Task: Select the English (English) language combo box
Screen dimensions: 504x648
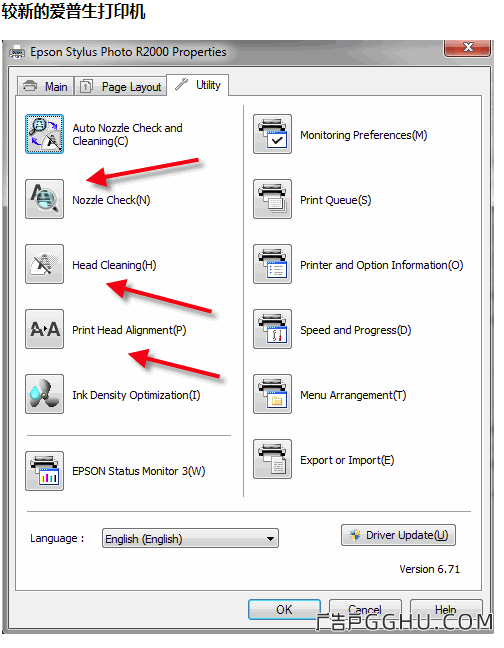Action: tap(190, 538)
